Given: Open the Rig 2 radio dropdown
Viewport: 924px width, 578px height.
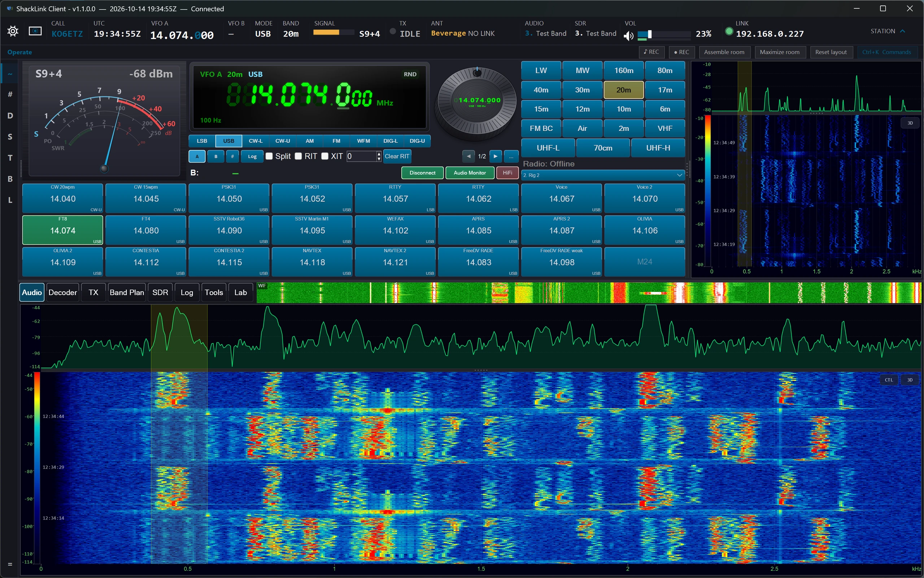Looking at the screenshot, I should click(x=603, y=175).
